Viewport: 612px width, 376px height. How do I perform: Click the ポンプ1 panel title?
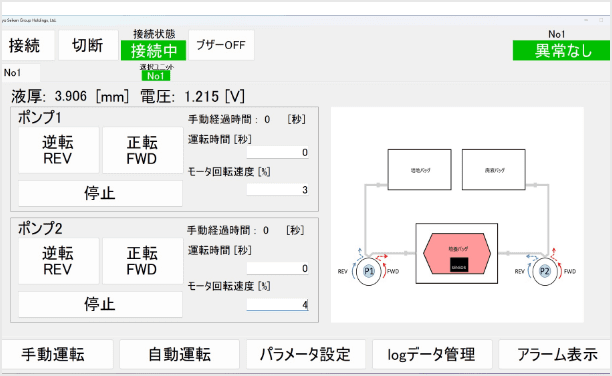pos(39,118)
